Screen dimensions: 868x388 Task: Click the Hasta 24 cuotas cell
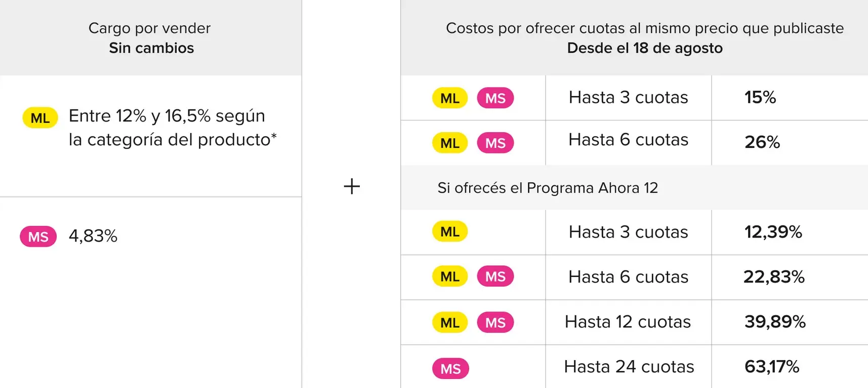[629, 367]
